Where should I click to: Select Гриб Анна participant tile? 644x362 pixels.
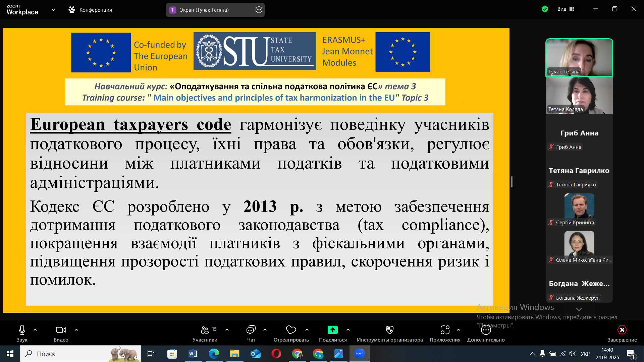click(579, 133)
